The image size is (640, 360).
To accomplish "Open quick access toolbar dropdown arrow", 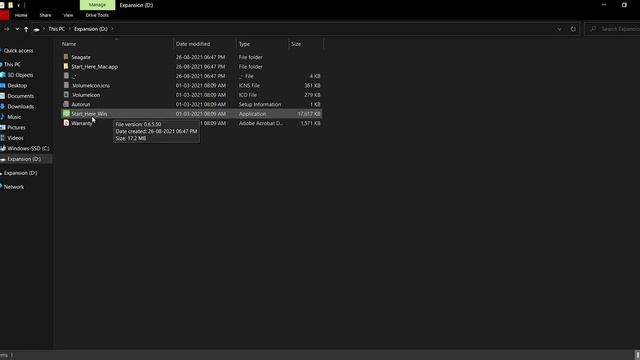I will pos(18,5).
